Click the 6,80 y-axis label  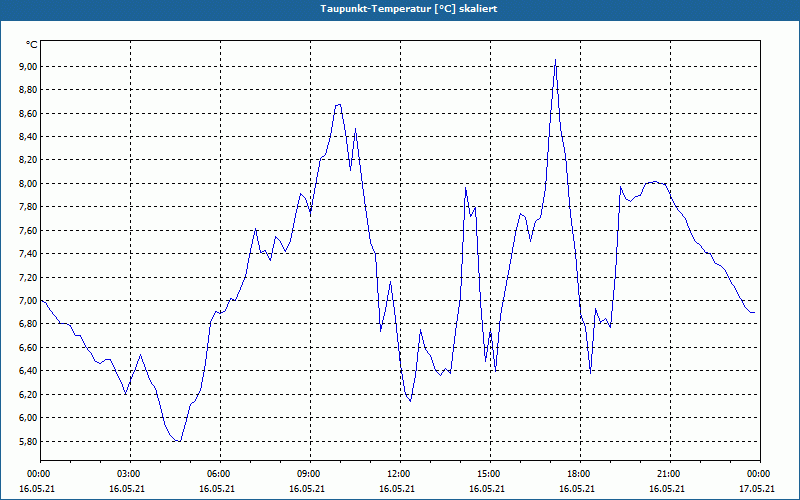[28, 323]
